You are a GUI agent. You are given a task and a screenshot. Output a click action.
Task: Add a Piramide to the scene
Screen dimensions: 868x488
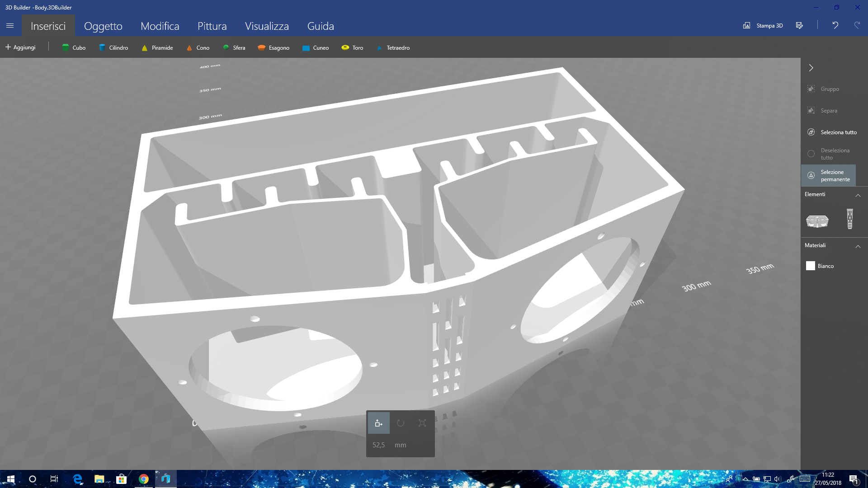coord(157,47)
